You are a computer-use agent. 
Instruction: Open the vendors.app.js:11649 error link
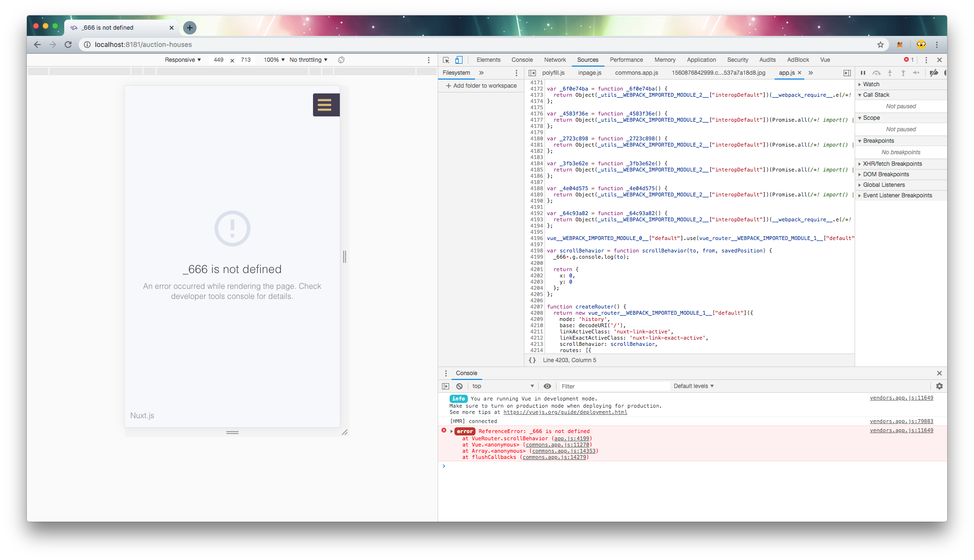(901, 430)
